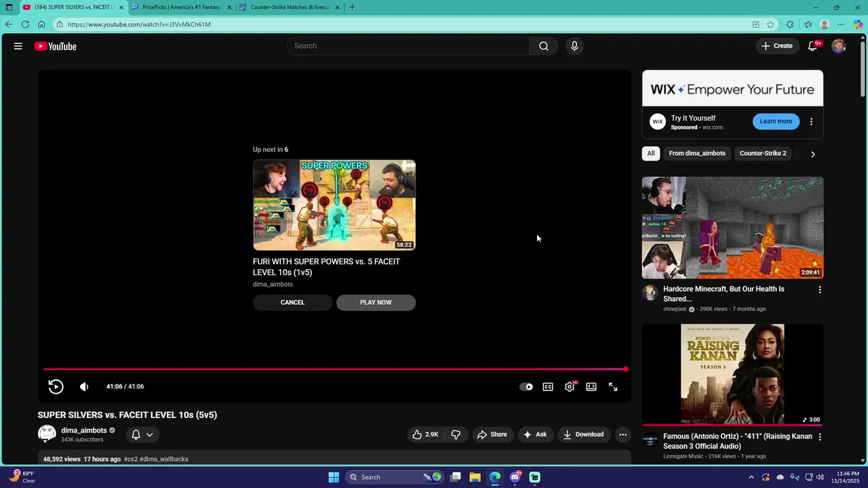This screenshot has width=868, height=488.
Task: Open File Explorer from taskbar
Action: tap(475, 477)
